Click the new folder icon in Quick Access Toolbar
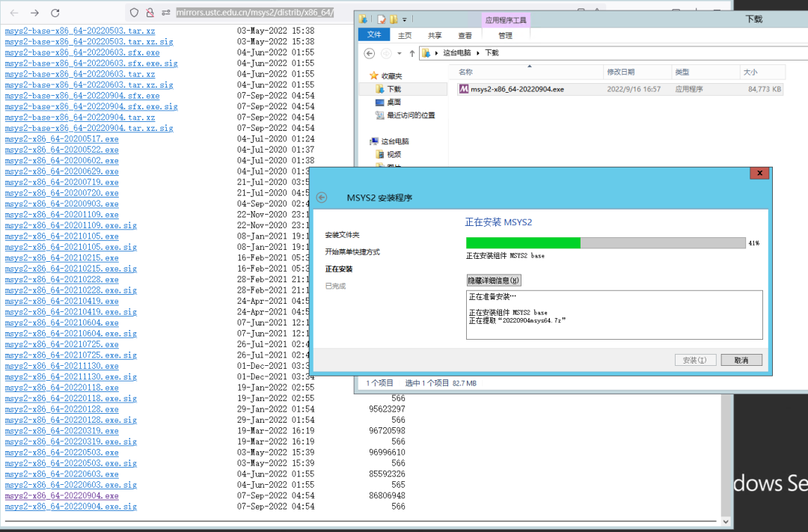The width and height of the screenshot is (808, 532). (x=393, y=19)
